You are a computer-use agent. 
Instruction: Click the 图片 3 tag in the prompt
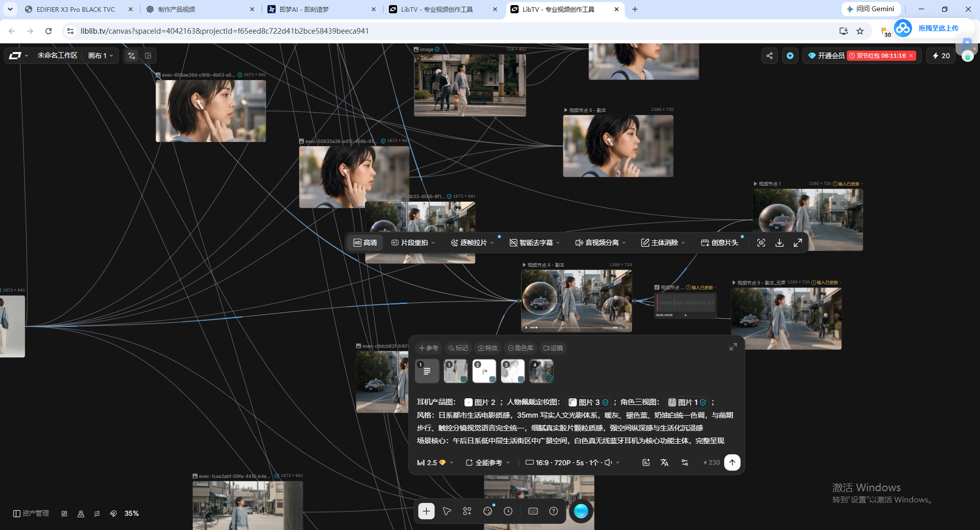(x=589, y=402)
